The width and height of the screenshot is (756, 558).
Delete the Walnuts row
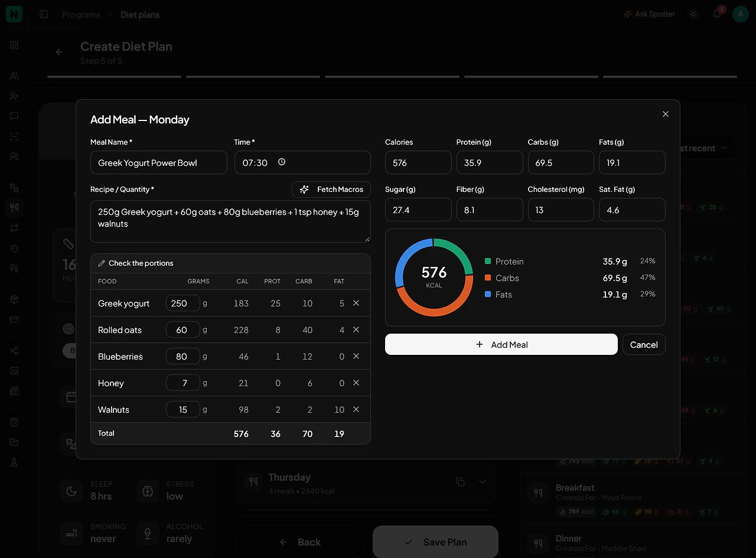point(356,409)
